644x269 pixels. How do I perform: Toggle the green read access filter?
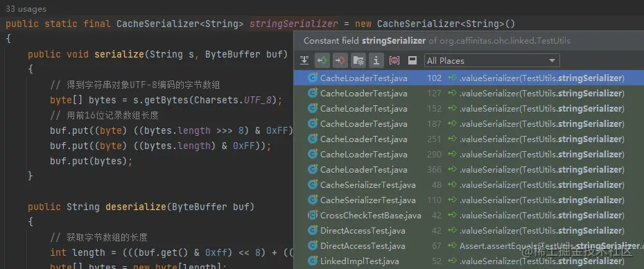[322, 61]
